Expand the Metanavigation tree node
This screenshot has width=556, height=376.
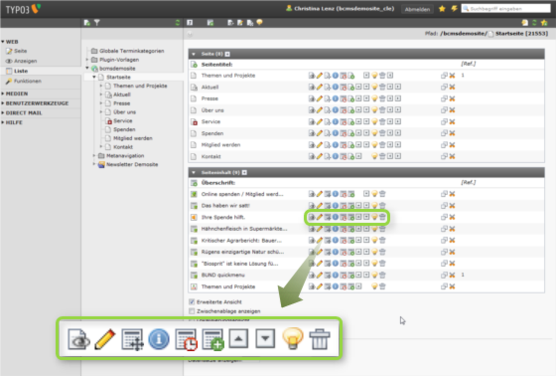(x=94, y=155)
